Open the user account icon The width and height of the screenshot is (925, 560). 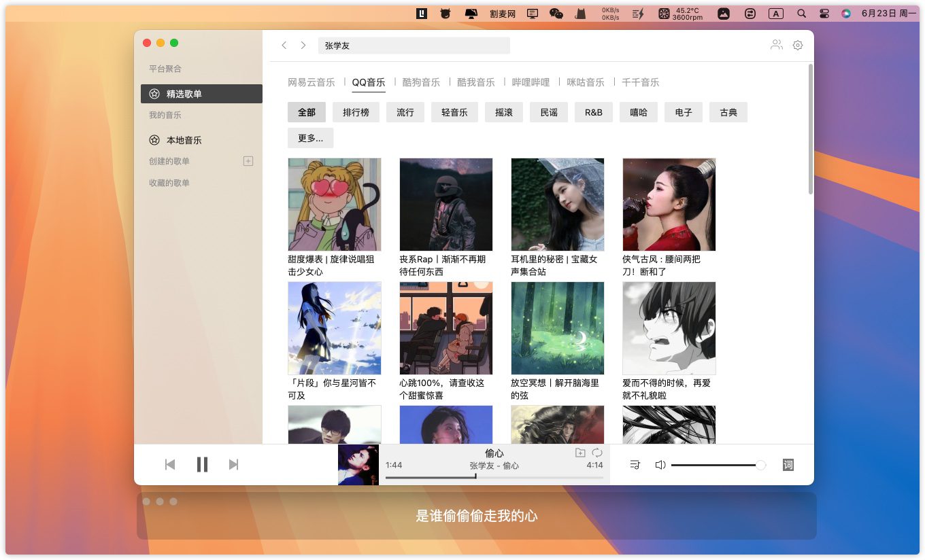click(x=776, y=45)
